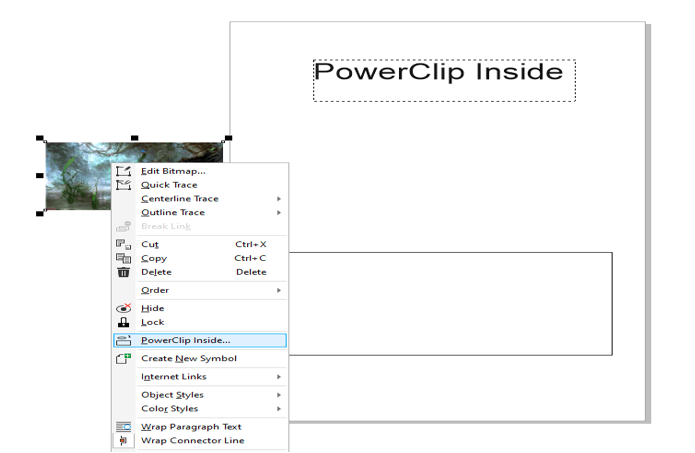Open the Object Styles submenu
Screen dimensions: 695x453
click(x=200, y=395)
